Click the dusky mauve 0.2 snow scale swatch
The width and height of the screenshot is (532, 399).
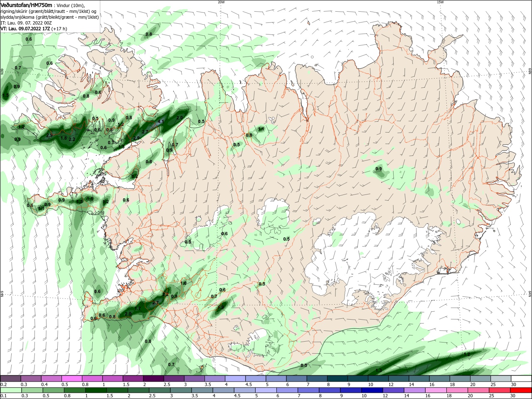tap(10, 378)
